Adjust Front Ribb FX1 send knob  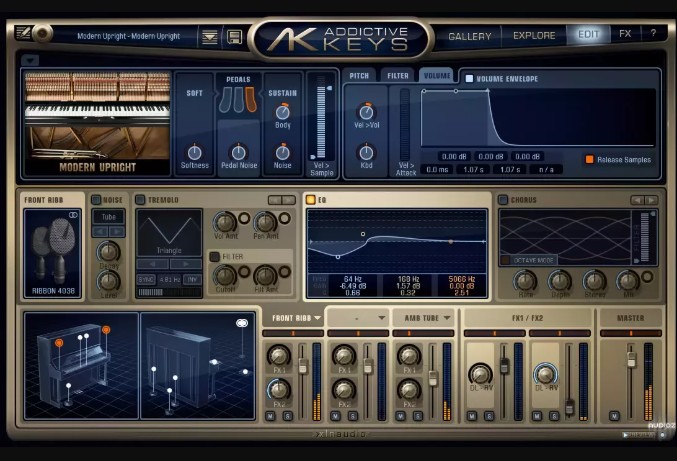pyautogui.click(x=279, y=356)
